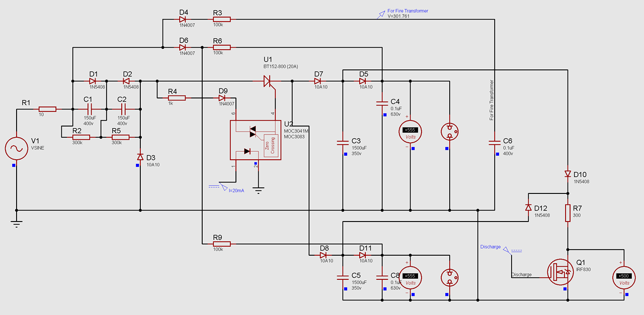Viewport: 644px width, 315px height.
Task: Click the D10 diode symbol
Action: tap(568, 174)
